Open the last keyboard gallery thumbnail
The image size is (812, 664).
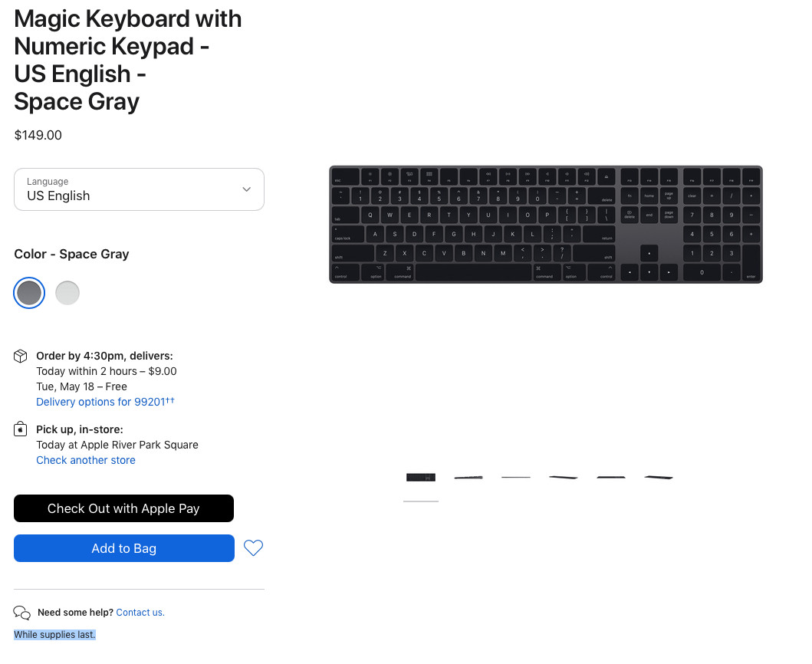(659, 478)
